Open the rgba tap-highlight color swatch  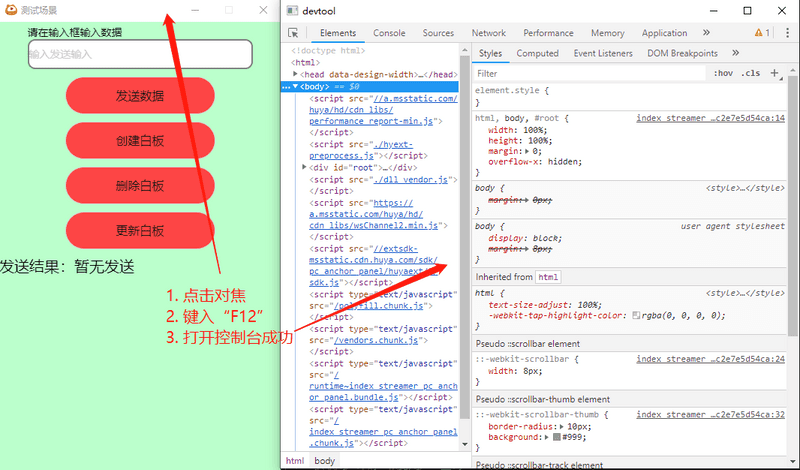click(x=636, y=315)
